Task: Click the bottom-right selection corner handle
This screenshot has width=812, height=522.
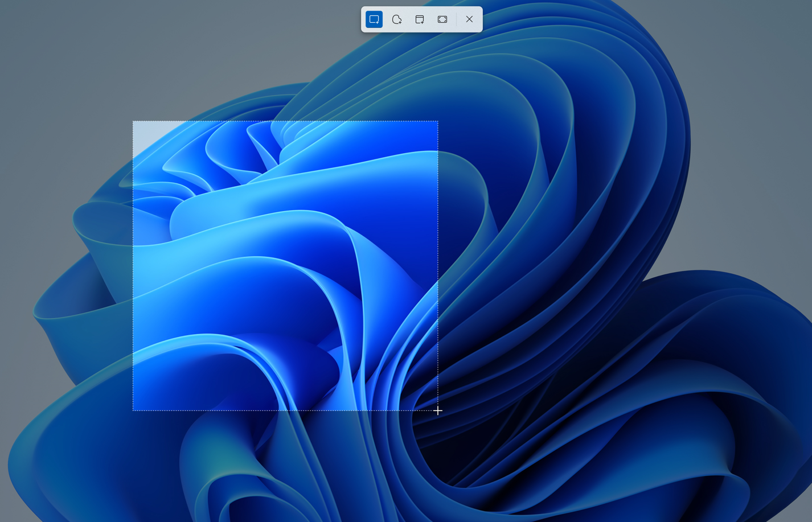Action: click(438, 410)
